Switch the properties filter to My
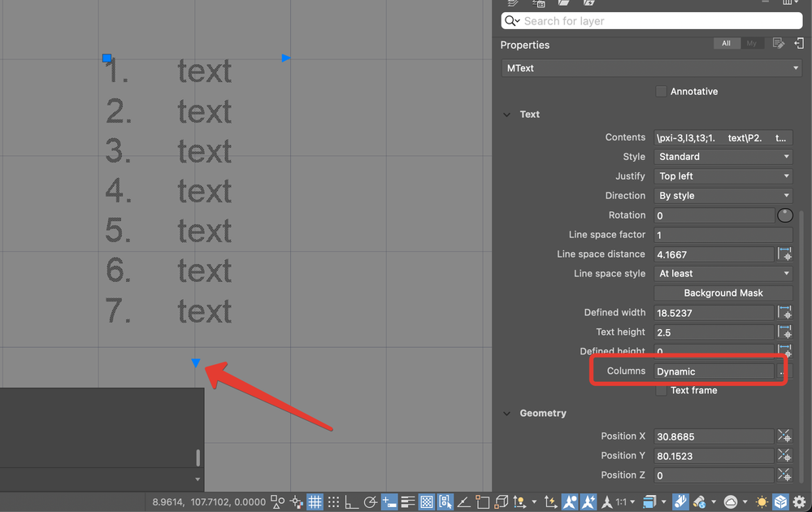The height and width of the screenshot is (512, 812). (751, 42)
